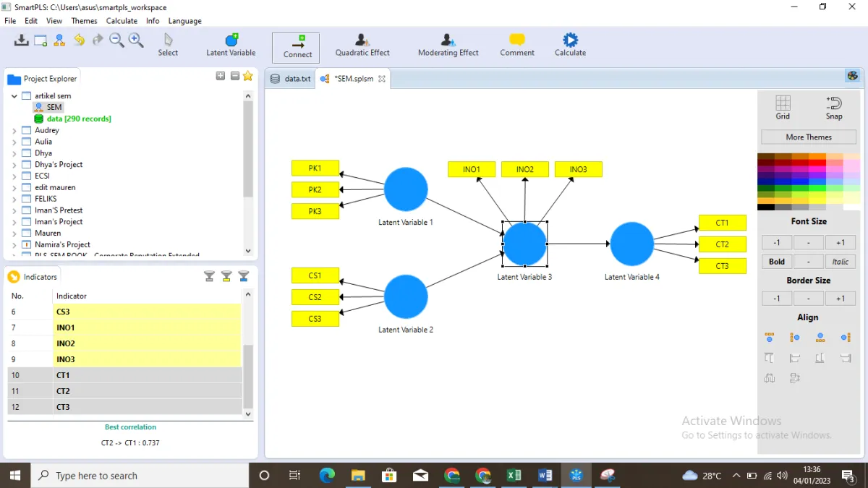
Task: Toggle the Grid display
Action: (x=783, y=107)
